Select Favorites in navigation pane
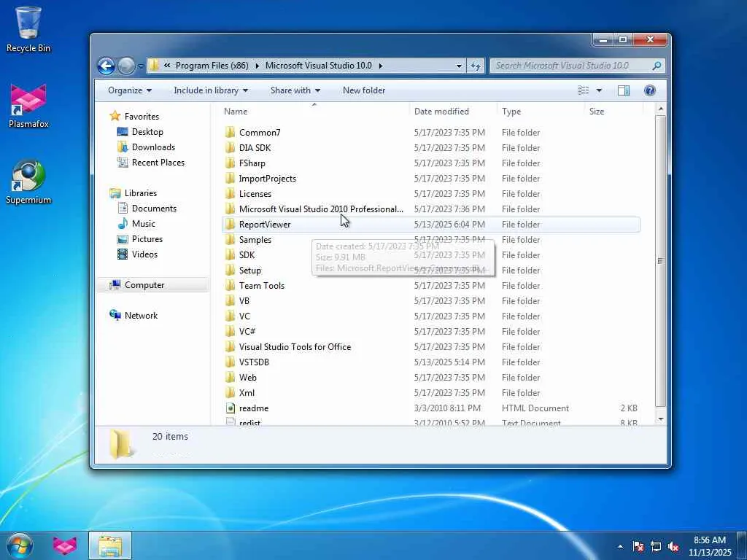This screenshot has width=747, height=560. click(x=142, y=116)
